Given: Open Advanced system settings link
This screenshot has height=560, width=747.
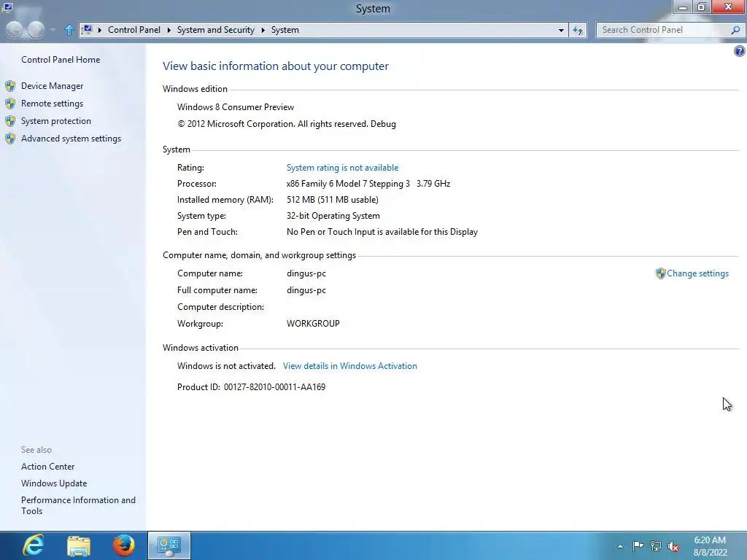Looking at the screenshot, I should coord(71,139).
